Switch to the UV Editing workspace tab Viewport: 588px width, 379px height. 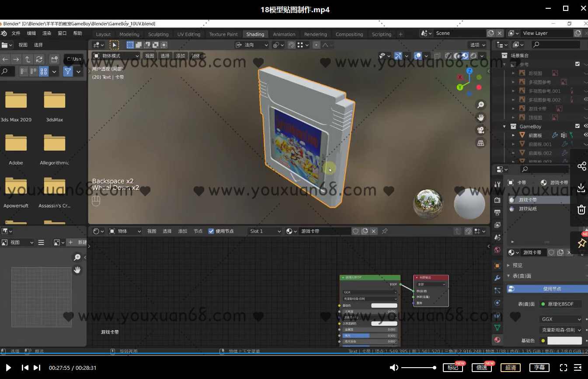point(189,34)
